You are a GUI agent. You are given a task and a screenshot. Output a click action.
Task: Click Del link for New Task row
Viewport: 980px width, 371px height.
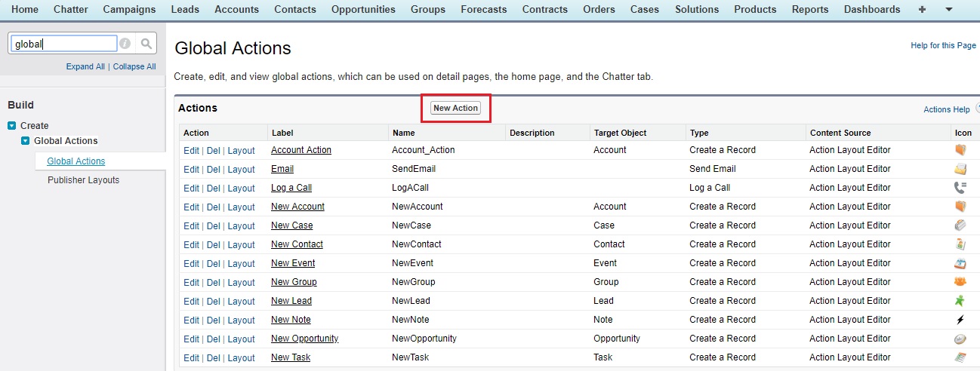point(214,358)
